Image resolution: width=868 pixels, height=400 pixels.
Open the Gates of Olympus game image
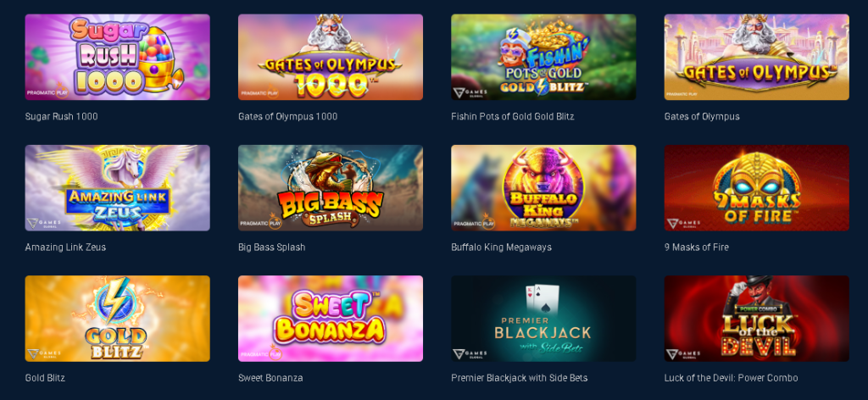coord(757,57)
